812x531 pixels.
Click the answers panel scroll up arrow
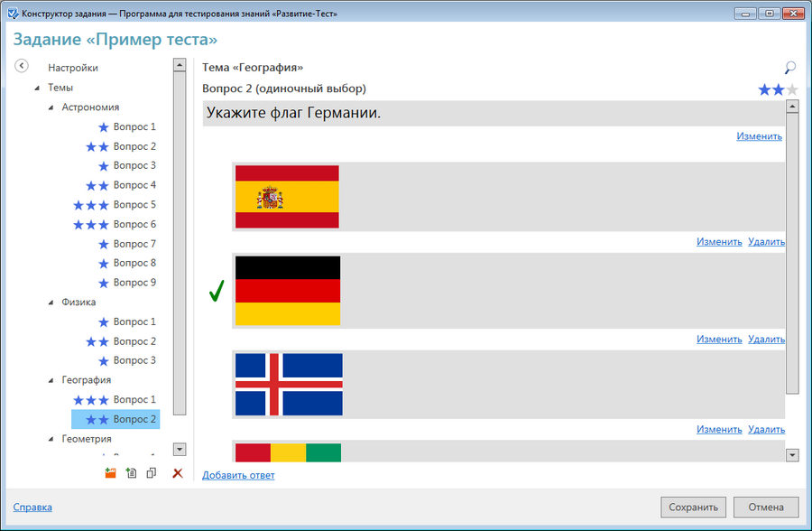tap(792, 107)
